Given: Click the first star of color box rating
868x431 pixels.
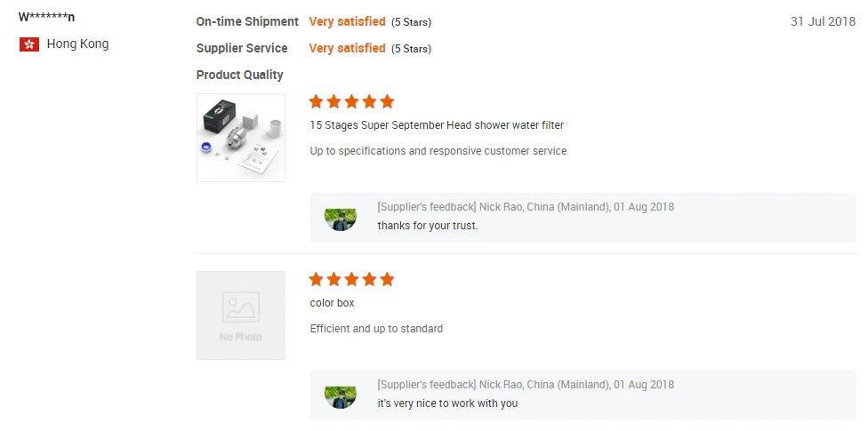Looking at the screenshot, I should (x=317, y=280).
